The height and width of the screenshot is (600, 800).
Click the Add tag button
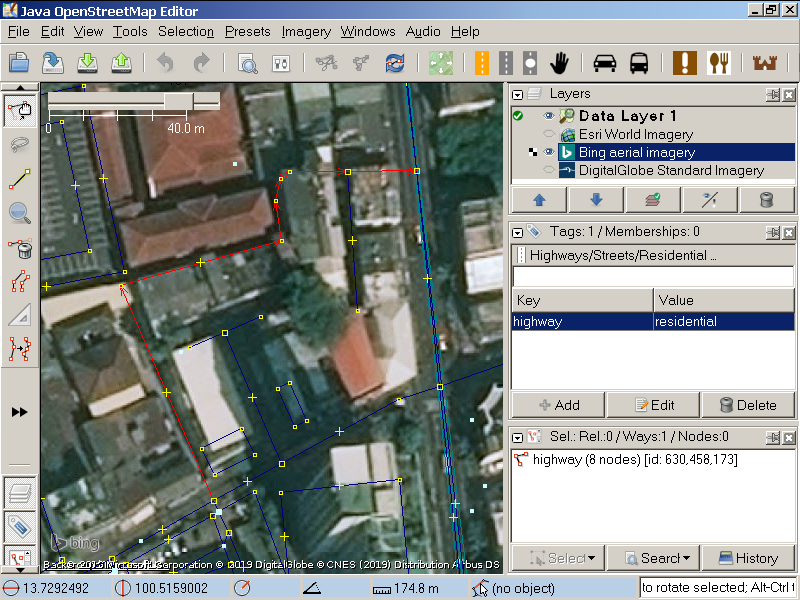[x=559, y=405]
